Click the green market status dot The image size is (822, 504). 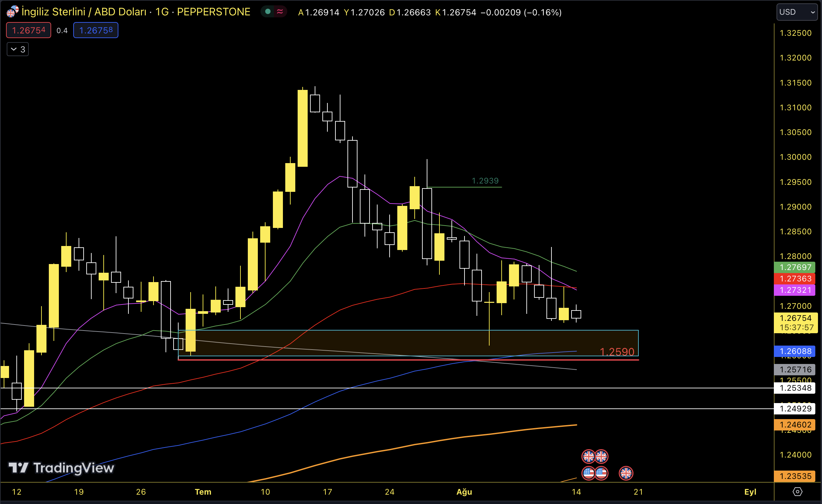[268, 12]
